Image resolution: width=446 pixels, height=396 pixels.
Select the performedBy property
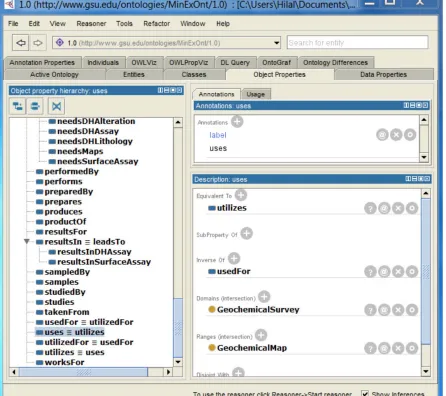pyautogui.click(x=72, y=172)
